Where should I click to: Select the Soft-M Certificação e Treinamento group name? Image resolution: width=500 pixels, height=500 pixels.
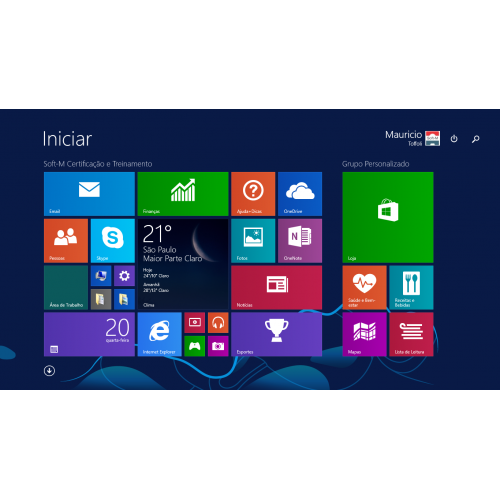click(98, 164)
